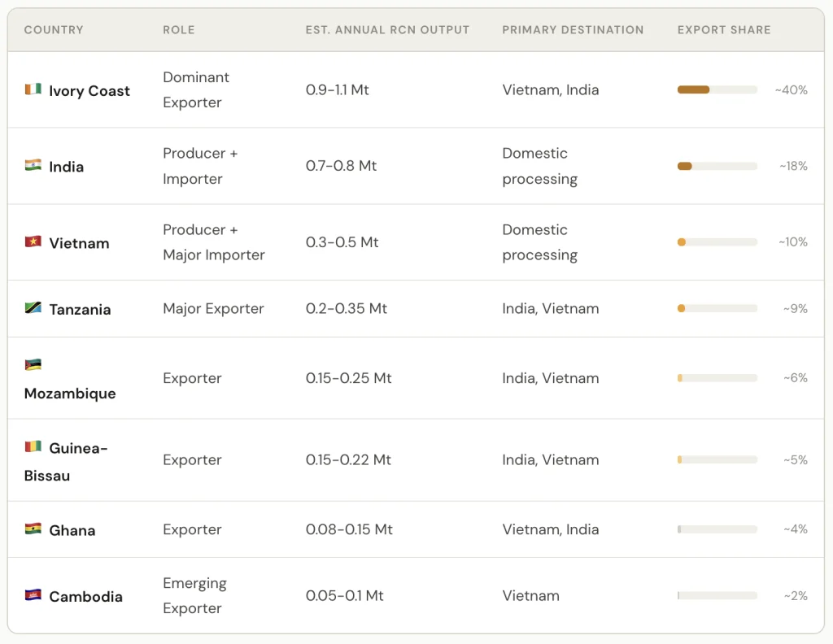Image resolution: width=833 pixels, height=644 pixels.
Task: Click the Cambodia country name
Action: point(85,597)
